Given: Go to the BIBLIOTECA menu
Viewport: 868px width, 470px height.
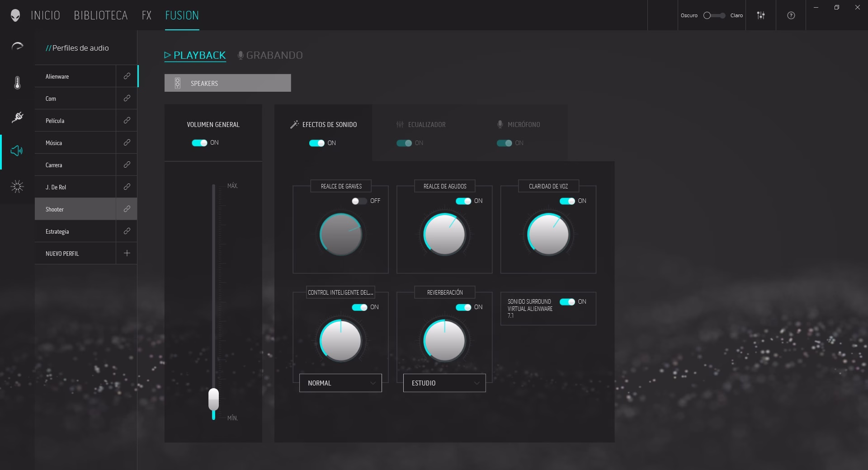Looking at the screenshot, I should pyautogui.click(x=101, y=15).
